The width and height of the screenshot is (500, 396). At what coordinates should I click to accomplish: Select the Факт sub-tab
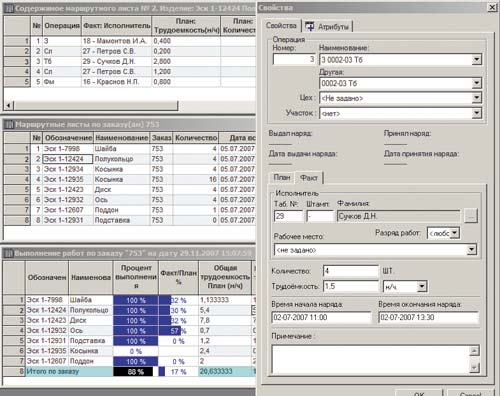tap(309, 178)
